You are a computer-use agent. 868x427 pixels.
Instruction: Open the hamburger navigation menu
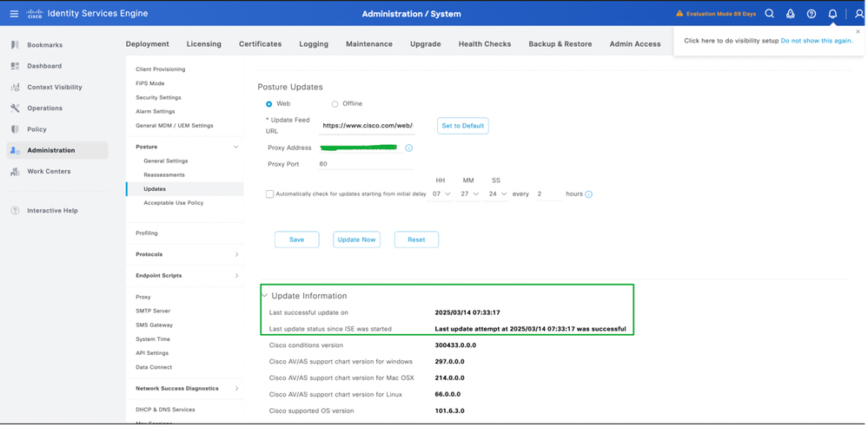[15, 14]
